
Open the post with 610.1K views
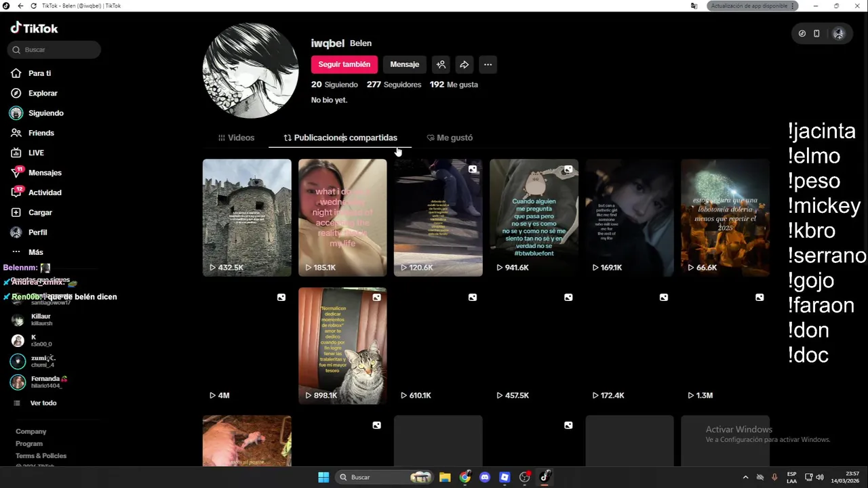[x=438, y=346]
